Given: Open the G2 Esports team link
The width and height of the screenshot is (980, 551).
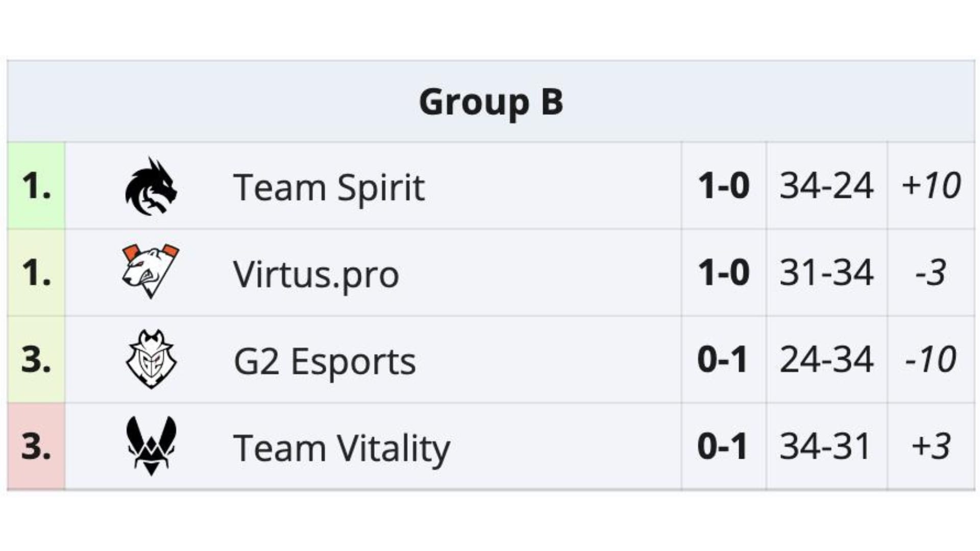Looking at the screenshot, I should click(325, 361).
